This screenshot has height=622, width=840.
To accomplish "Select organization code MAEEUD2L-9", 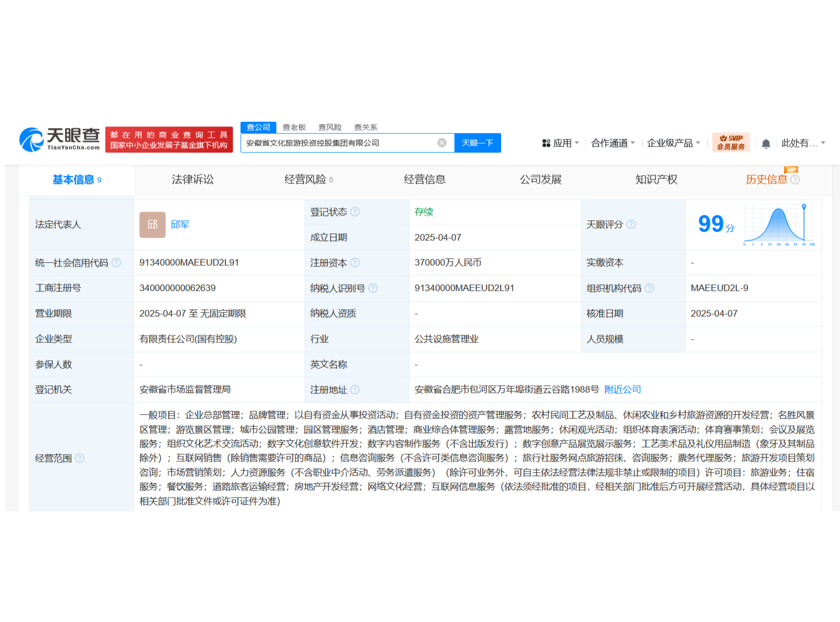I will 719,288.
